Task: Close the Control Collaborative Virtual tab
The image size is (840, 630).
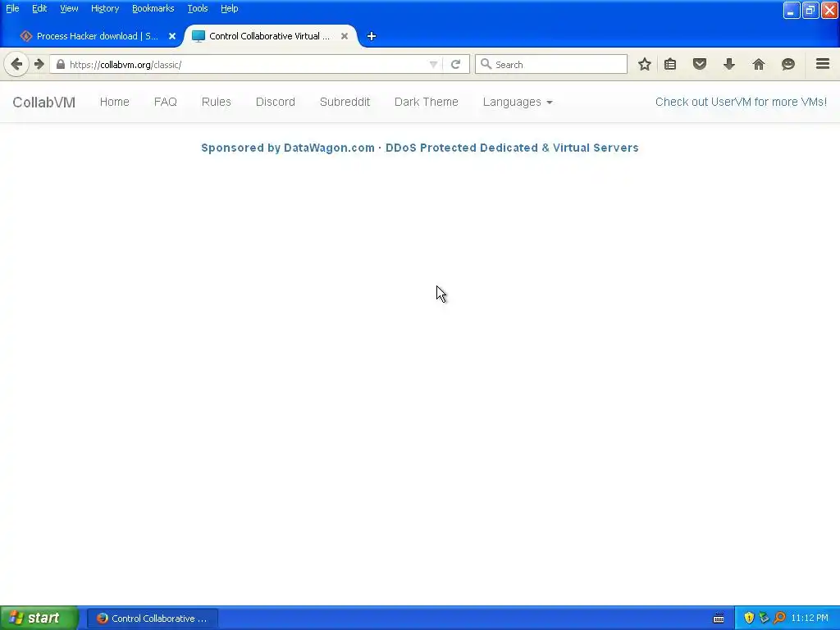Action: [345, 36]
